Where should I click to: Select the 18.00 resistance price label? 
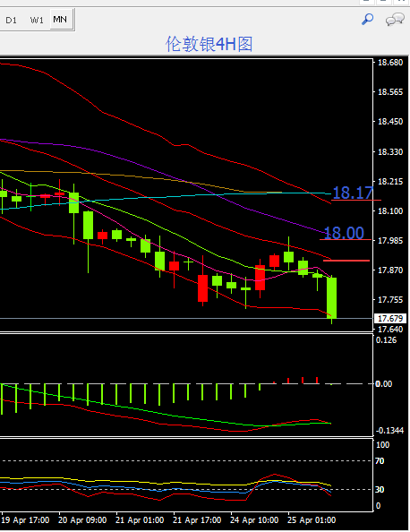pos(344,233)
